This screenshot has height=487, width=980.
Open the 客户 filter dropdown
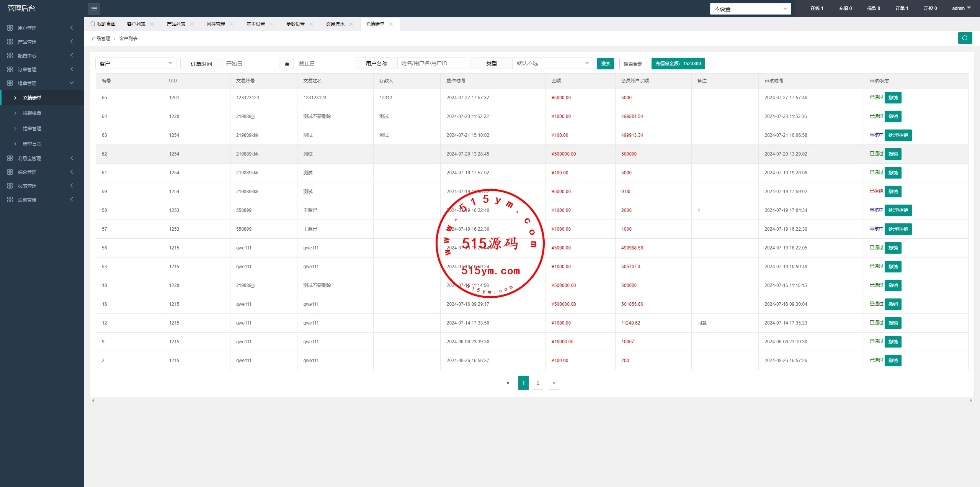tap(136, 63)
